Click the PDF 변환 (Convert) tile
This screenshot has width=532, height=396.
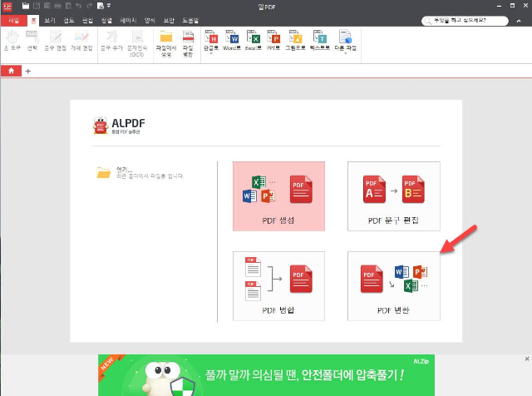(394, 286)
